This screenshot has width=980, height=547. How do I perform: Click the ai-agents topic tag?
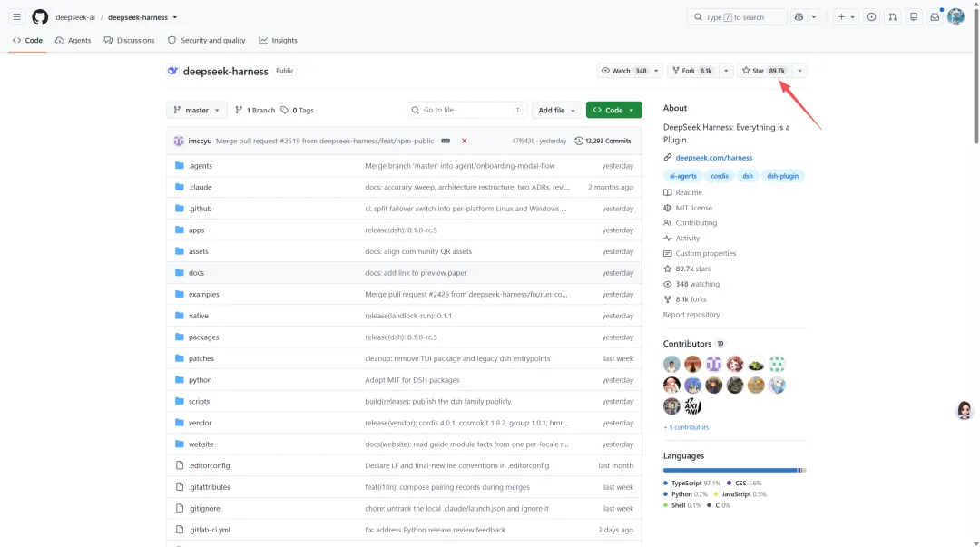pyautogui.click(x=682, y=176)
